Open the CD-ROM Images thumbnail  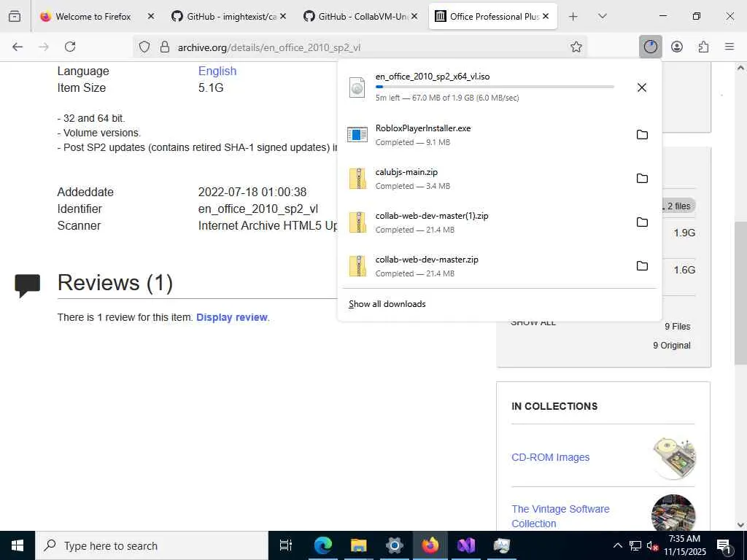click(x=673, y=457)
